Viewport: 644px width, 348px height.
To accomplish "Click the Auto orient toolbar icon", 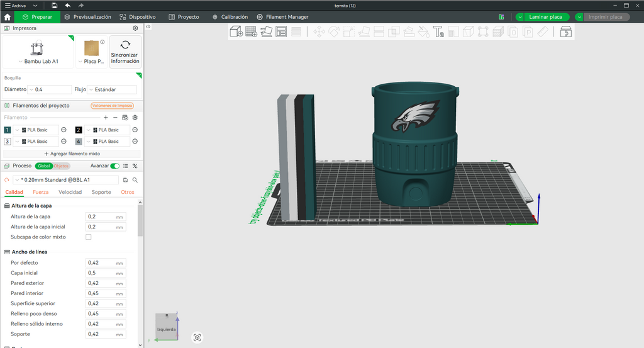I will tap(266, 31).
